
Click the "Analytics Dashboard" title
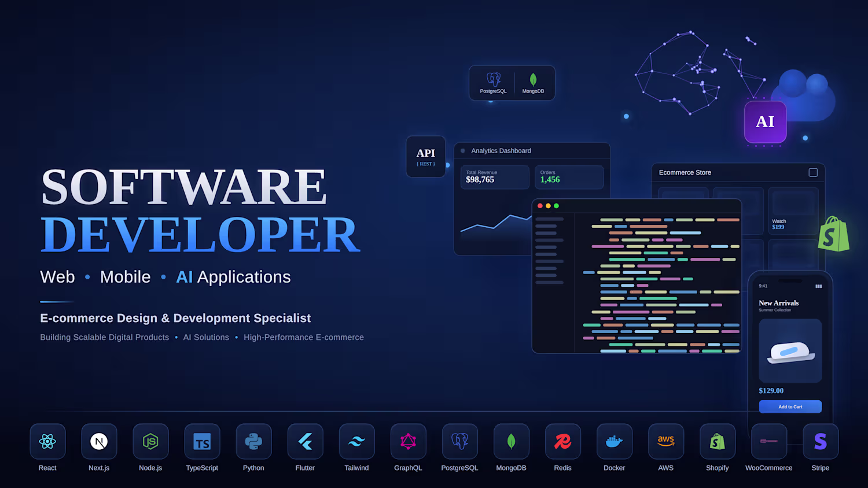pos(501,151)
